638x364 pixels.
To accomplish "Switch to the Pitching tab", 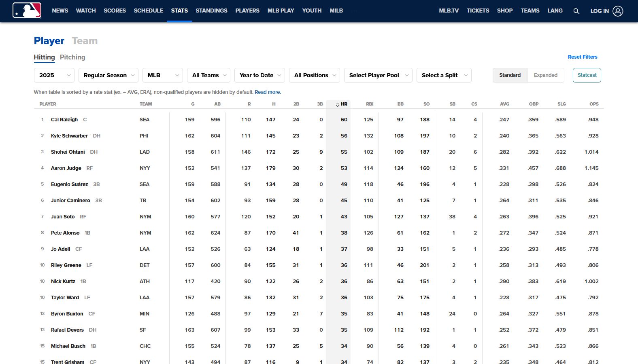I will tap(72, 57).
